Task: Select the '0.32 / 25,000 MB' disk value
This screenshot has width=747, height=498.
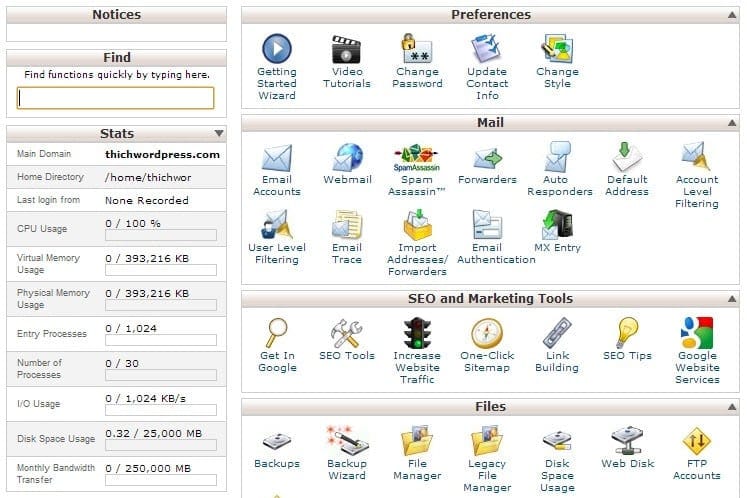Action: (154, 434)
